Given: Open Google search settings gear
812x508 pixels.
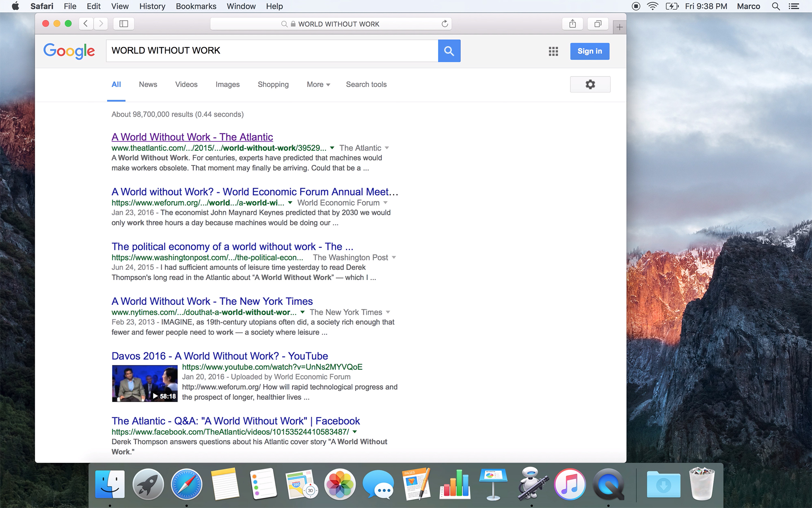Looking at the screenshot, I should coord(590,84).
